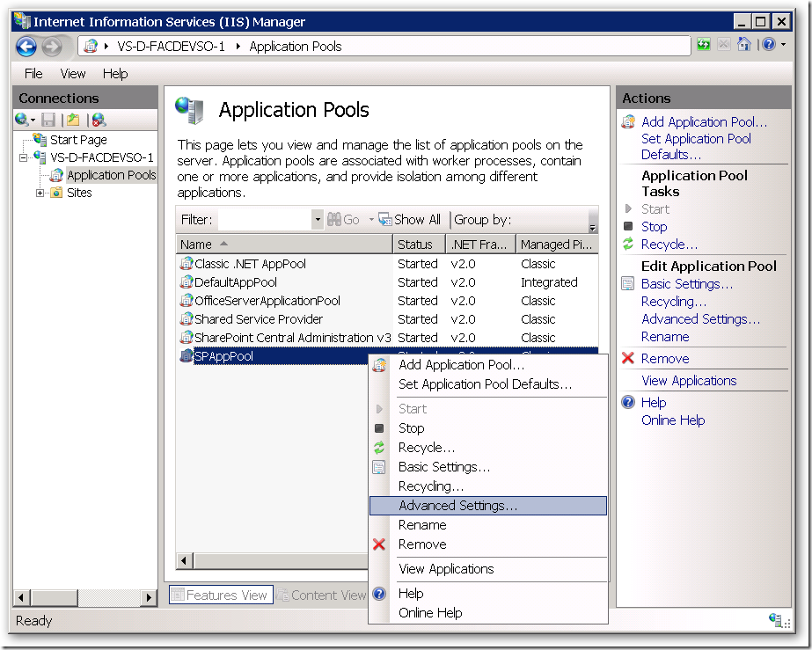Switch to Features View tab
This screenshot has height=650, width=812.
point(221,595)
